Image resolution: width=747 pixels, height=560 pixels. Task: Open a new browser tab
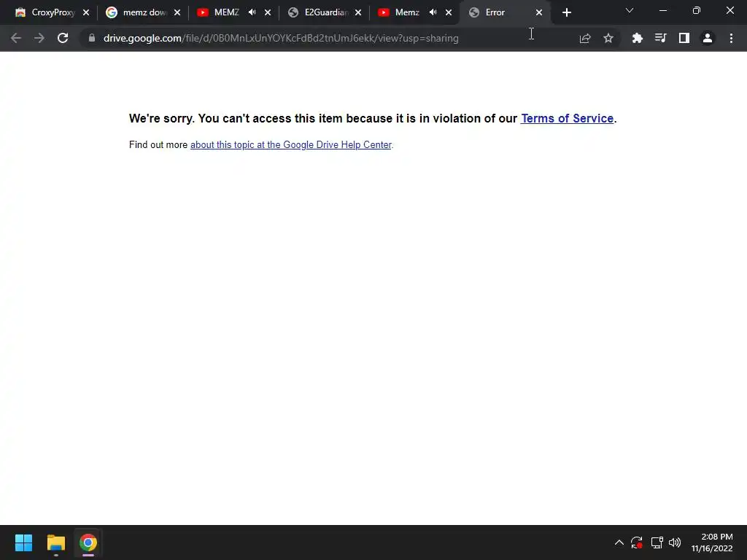tap(566, 13)
